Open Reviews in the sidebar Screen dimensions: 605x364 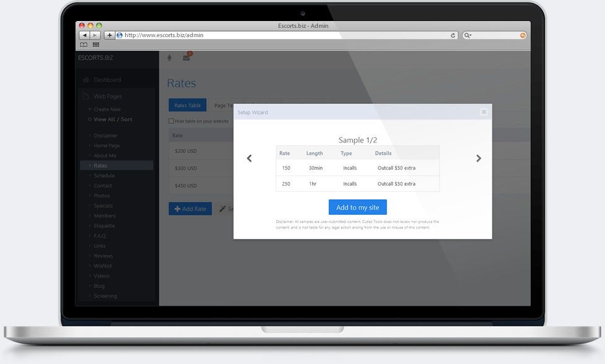[103, 256]
